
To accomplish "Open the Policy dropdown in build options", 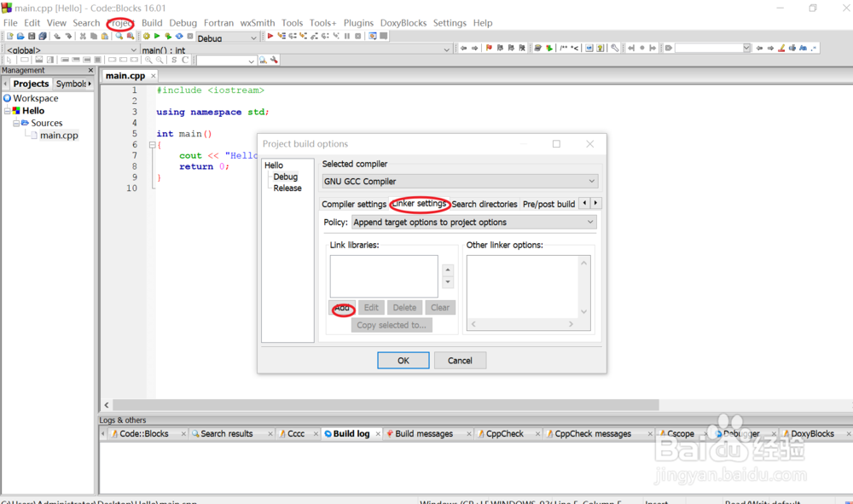I will coord(473,222).
